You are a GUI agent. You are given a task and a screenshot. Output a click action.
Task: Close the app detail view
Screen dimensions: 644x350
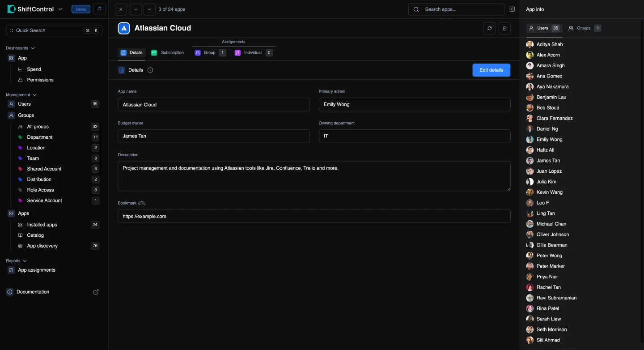pos(121,9)
